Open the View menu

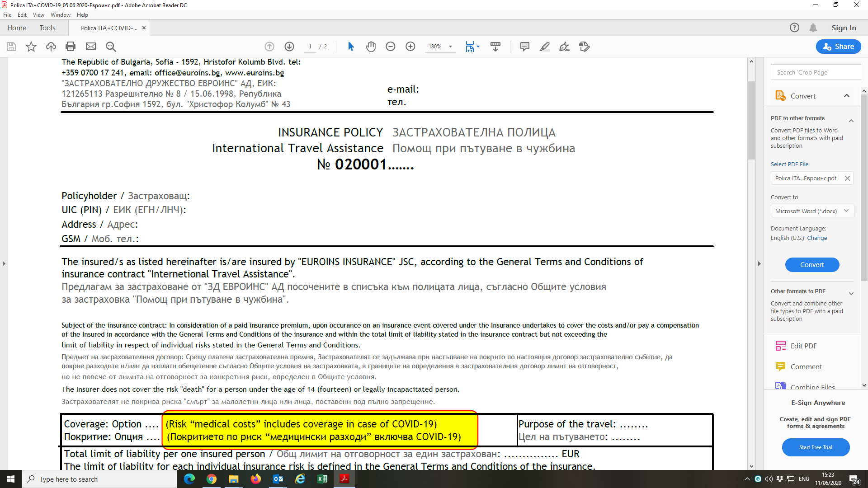click(x=38, y=15)
